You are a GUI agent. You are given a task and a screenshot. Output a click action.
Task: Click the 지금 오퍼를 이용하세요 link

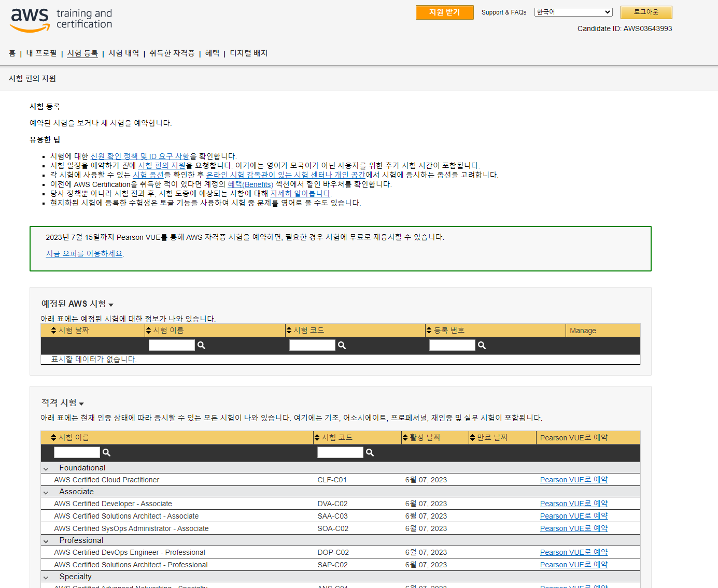click(x=85, y=254)
